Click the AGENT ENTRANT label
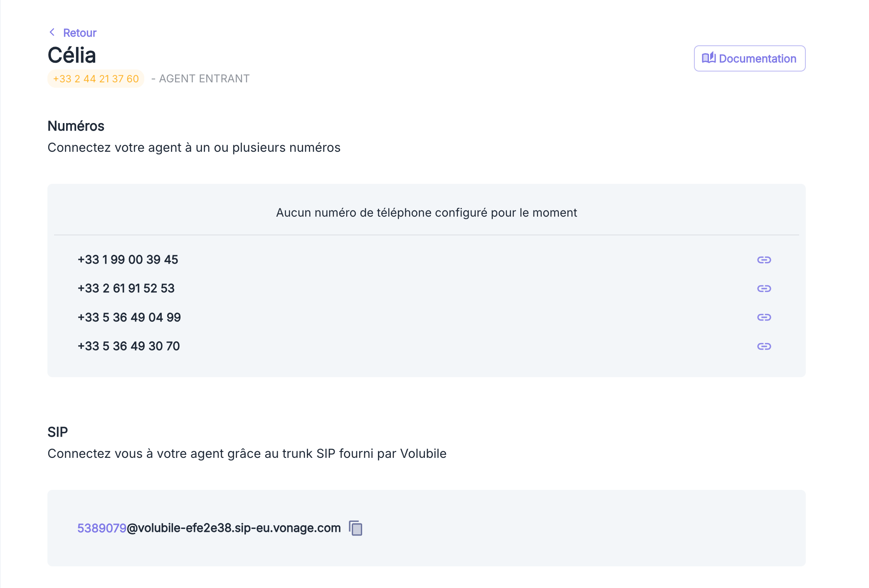 [x=204, y=78]
